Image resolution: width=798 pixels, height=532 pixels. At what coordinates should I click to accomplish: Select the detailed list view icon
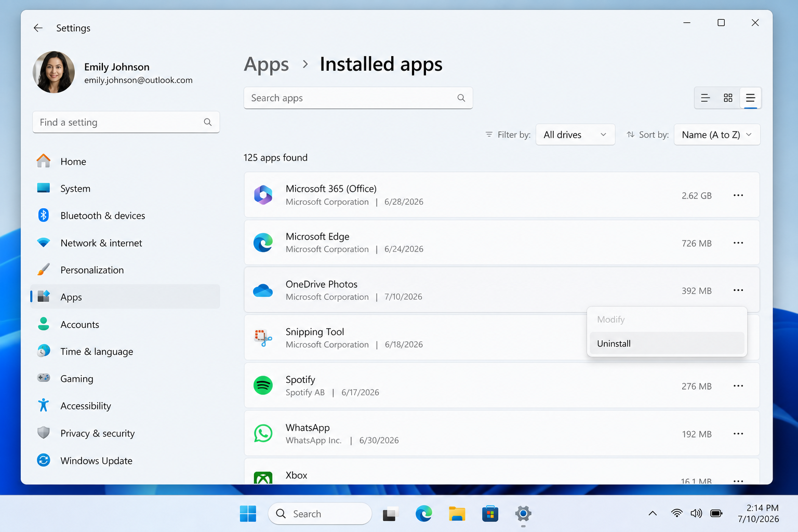[x=750, y=98]
